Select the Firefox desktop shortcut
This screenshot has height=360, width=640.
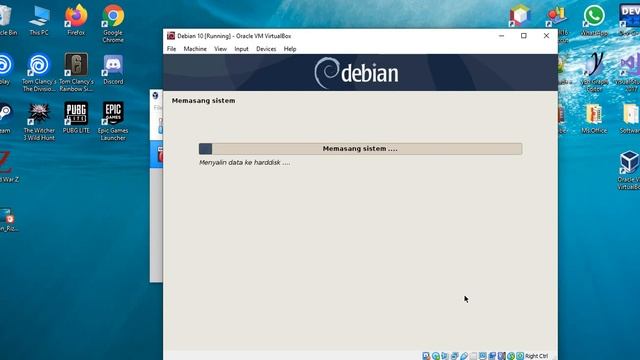[76, 20]
